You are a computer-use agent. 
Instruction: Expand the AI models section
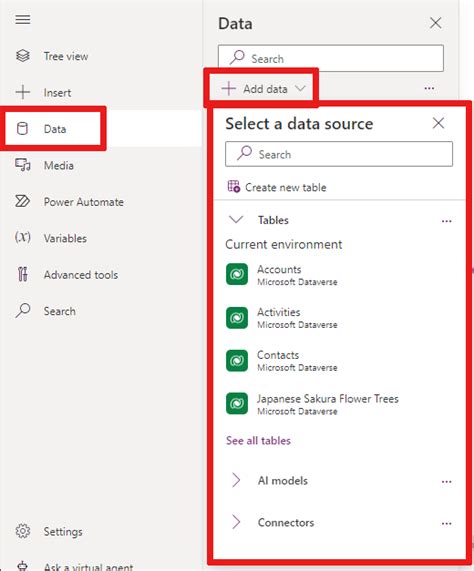click(236, 480)
